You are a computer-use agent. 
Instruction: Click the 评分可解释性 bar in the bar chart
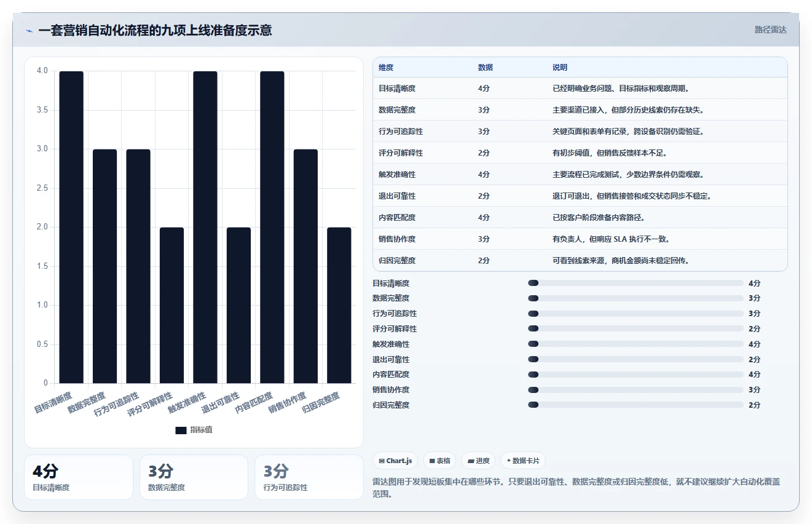(x=171, y=305)
